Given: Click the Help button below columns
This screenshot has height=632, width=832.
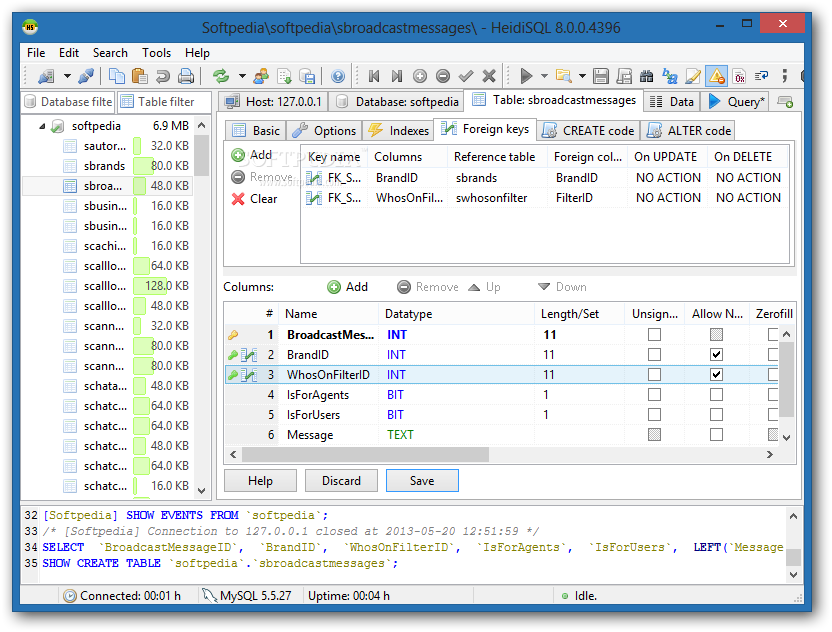Looking at the screenshot, I should tap(260, 481).
